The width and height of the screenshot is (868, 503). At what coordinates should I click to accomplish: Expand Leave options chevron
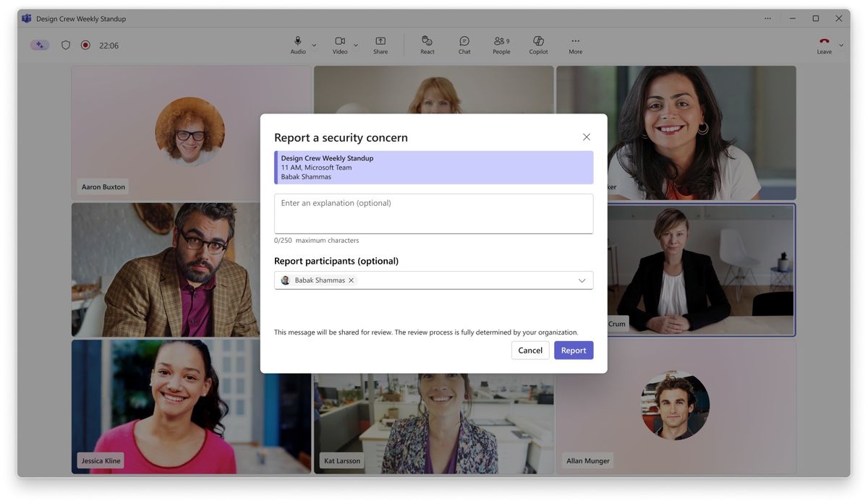click(x=841, y=46)
